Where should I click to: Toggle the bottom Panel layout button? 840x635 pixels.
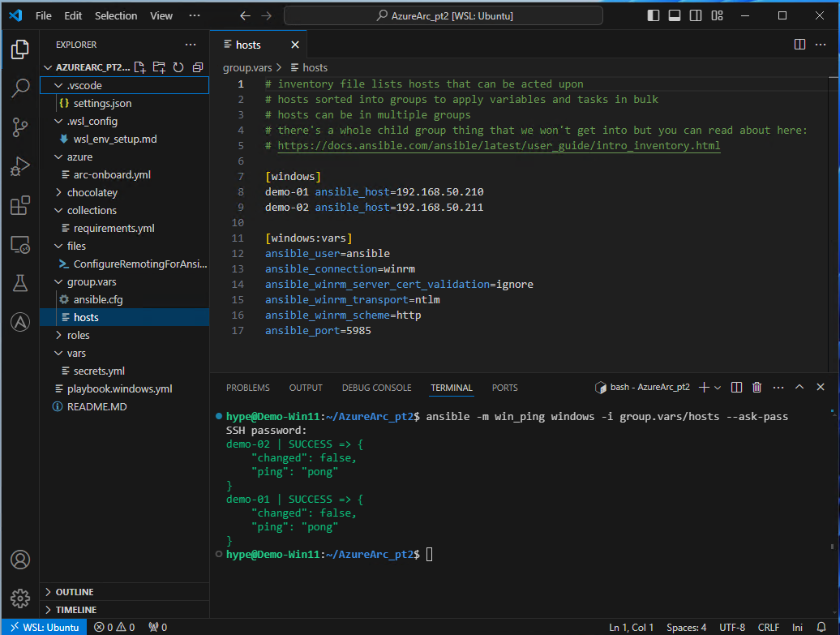[x=674, y=15]
